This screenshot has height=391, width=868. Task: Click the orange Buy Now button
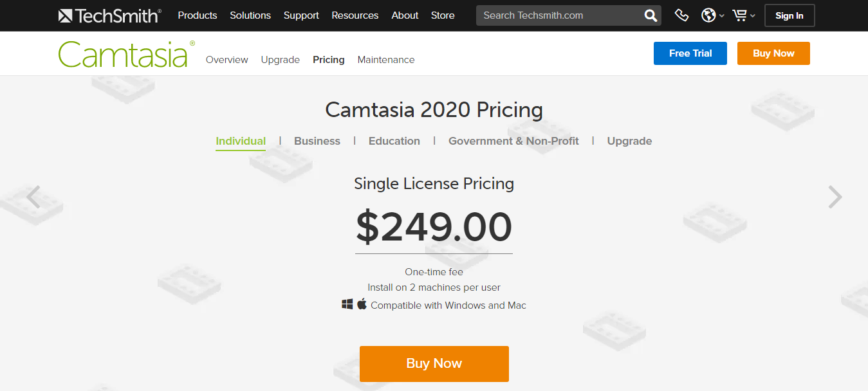(434, 363)
